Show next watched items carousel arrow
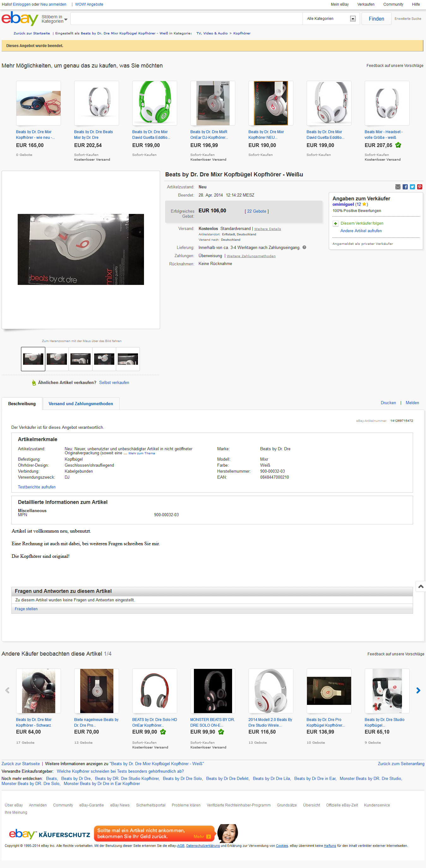426x868 pixels. [418, 690]
